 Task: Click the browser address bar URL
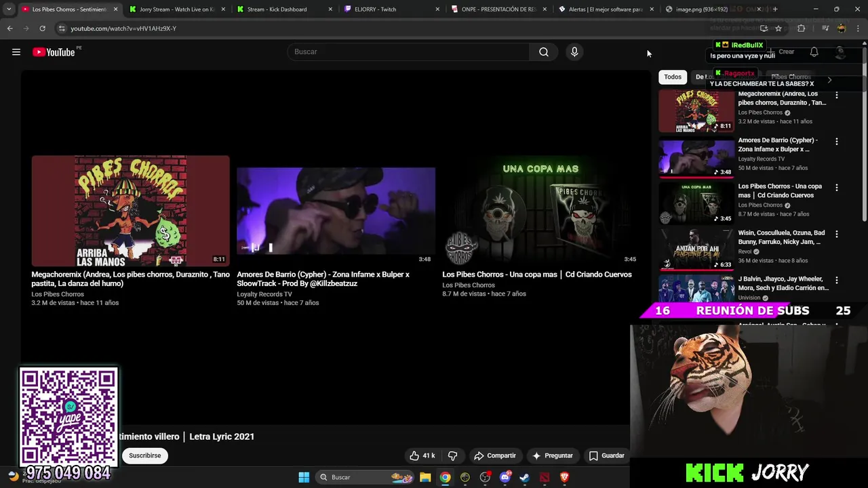coord(123,28)
